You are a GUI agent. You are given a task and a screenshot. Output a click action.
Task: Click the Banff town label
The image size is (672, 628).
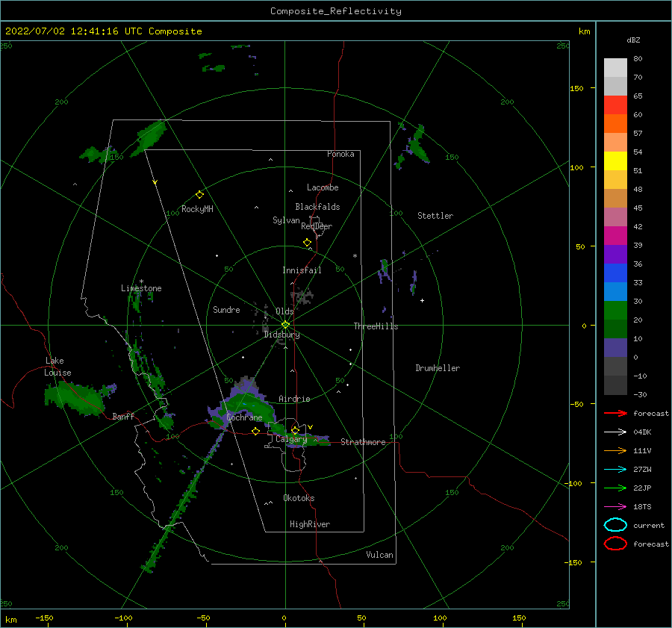[x=123, y=416]
